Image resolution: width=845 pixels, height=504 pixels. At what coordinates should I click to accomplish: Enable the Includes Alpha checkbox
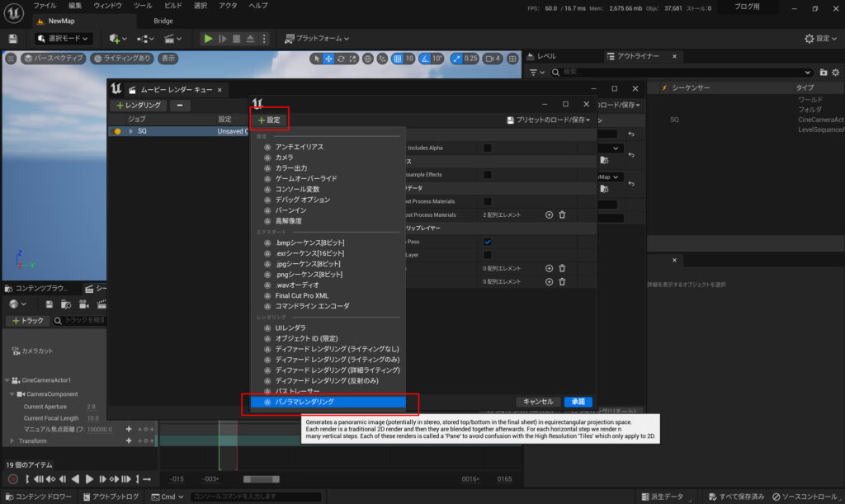coord(488,148)
